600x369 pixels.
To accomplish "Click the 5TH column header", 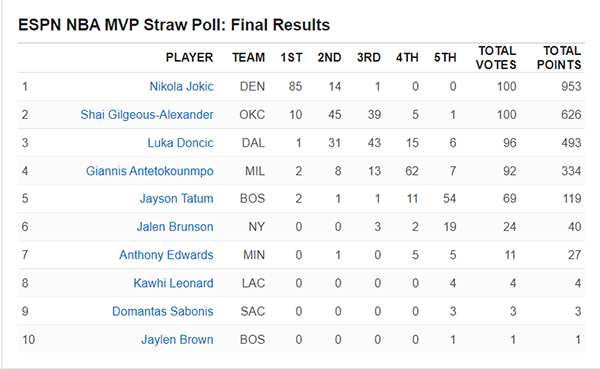I will 445,57.
